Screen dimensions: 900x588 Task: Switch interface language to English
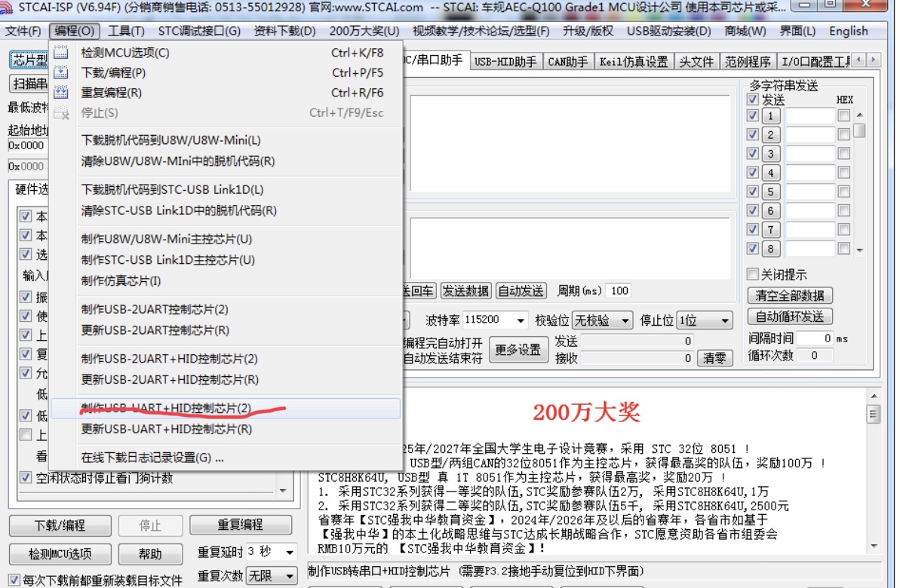tap(849, 31)
